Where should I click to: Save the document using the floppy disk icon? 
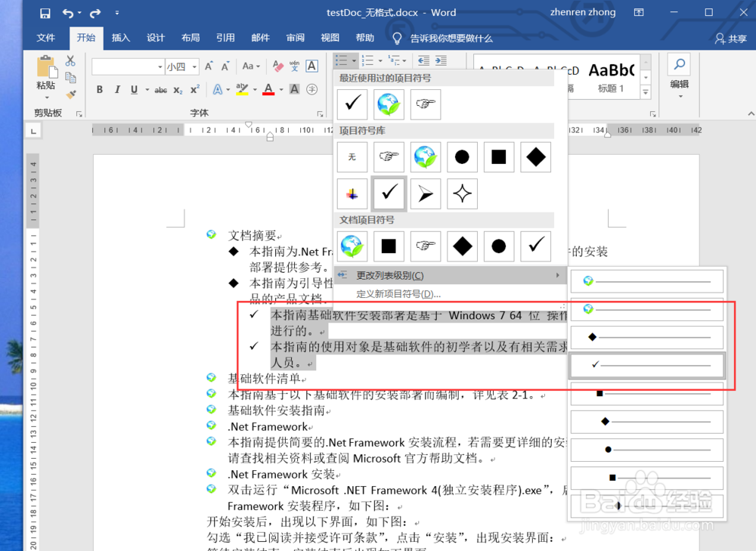45,13
